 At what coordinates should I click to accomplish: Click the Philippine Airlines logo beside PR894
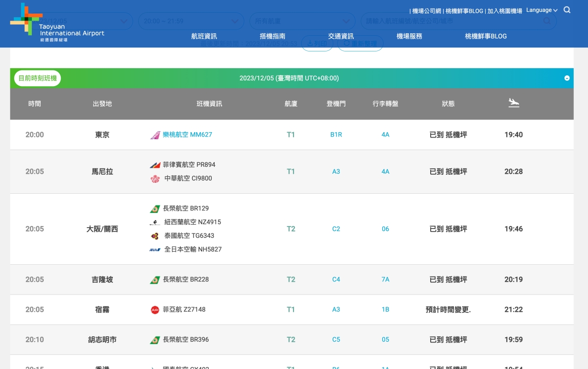[x=155, y=165]
